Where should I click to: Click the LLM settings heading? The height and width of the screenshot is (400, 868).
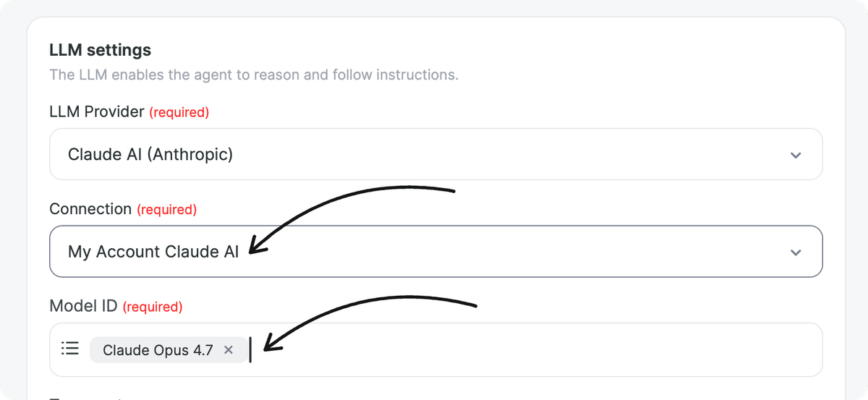pos(101,50)
